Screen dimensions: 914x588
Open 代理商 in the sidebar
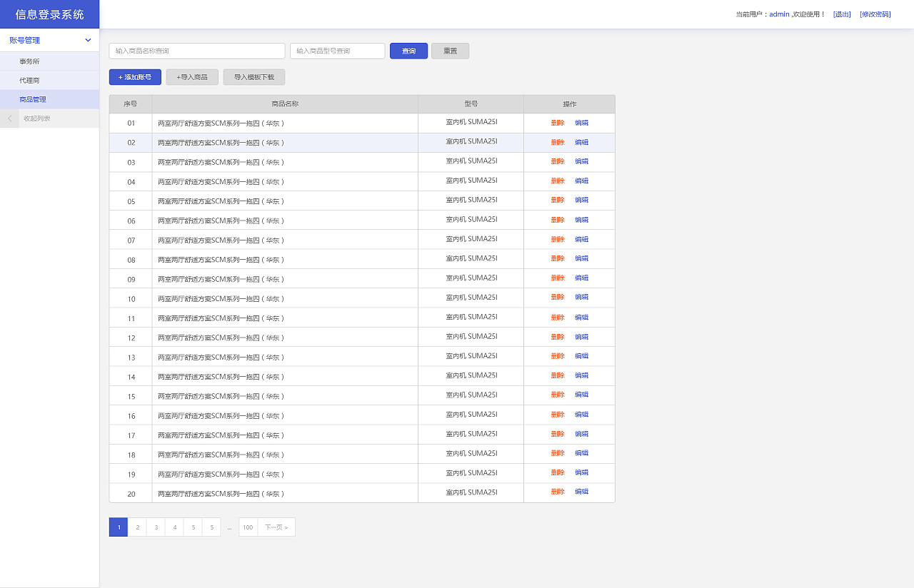point(29,81)
